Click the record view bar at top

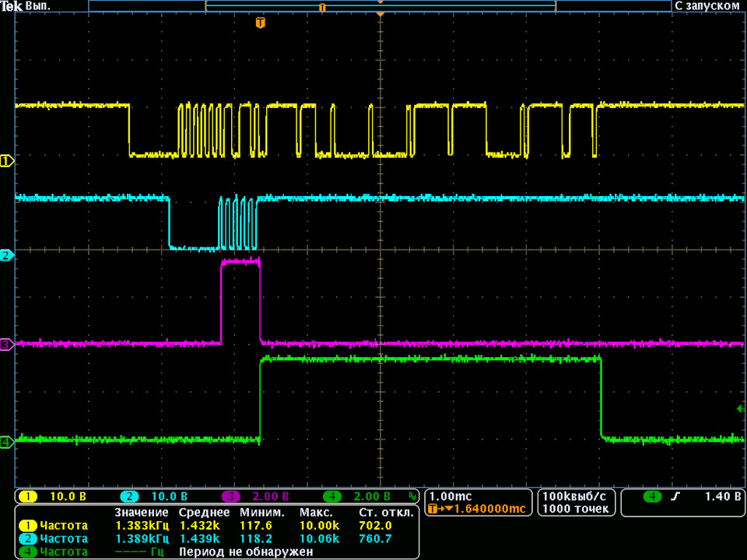coord(380,6)
